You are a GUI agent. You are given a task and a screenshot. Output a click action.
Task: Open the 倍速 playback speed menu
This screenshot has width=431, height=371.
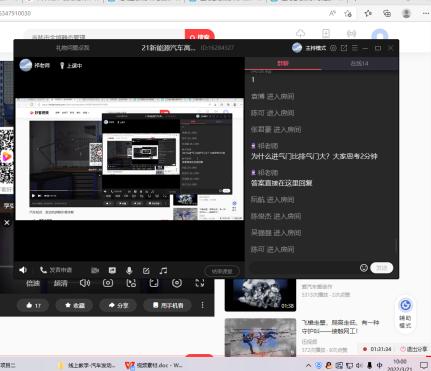click(33, 283)
